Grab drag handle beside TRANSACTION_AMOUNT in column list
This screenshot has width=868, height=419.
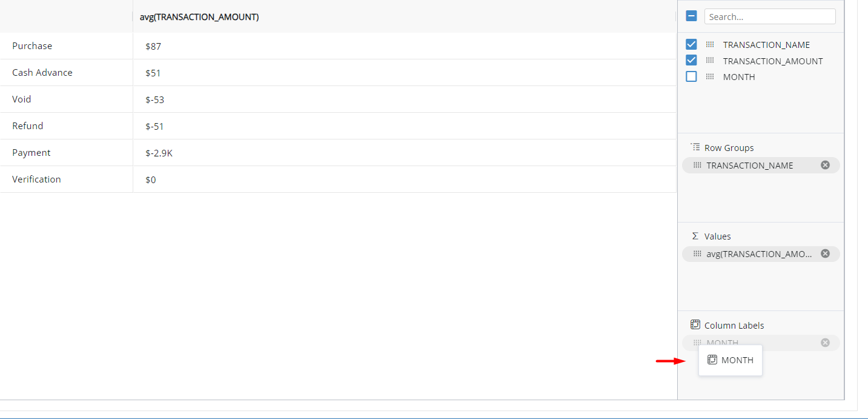point(710,60)
